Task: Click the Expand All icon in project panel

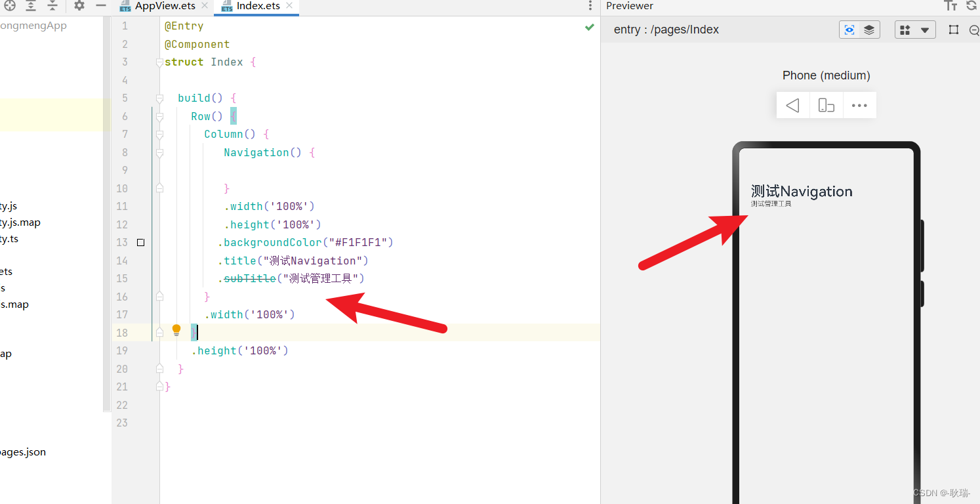Action: (31, 5)
